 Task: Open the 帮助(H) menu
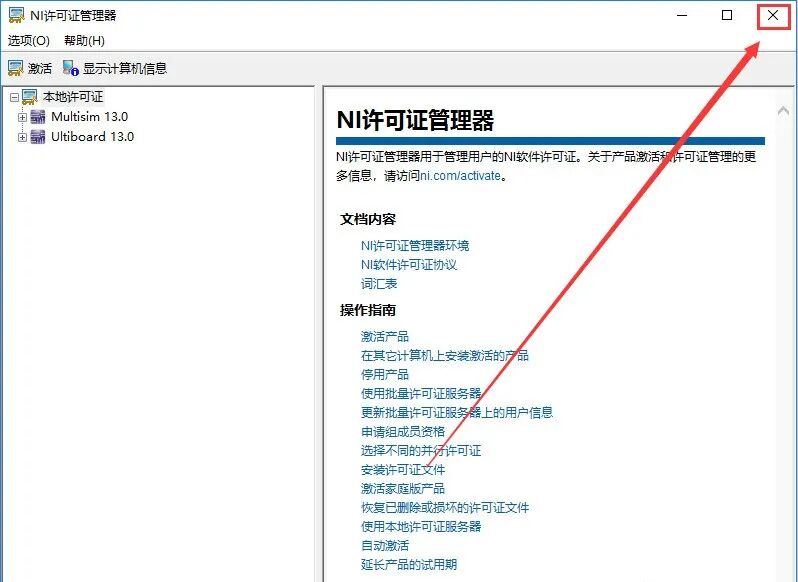point(84,41)
